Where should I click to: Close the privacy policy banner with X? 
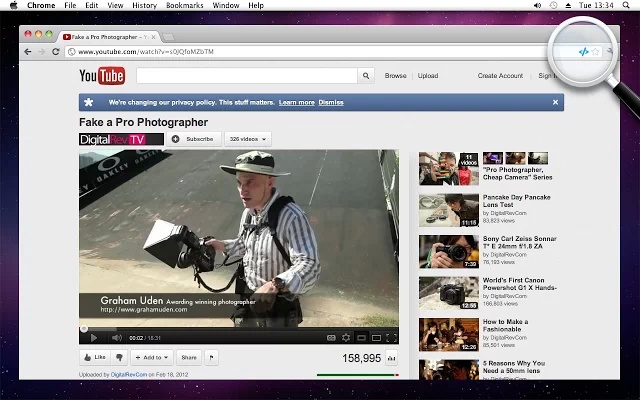(x=555, y=102)
